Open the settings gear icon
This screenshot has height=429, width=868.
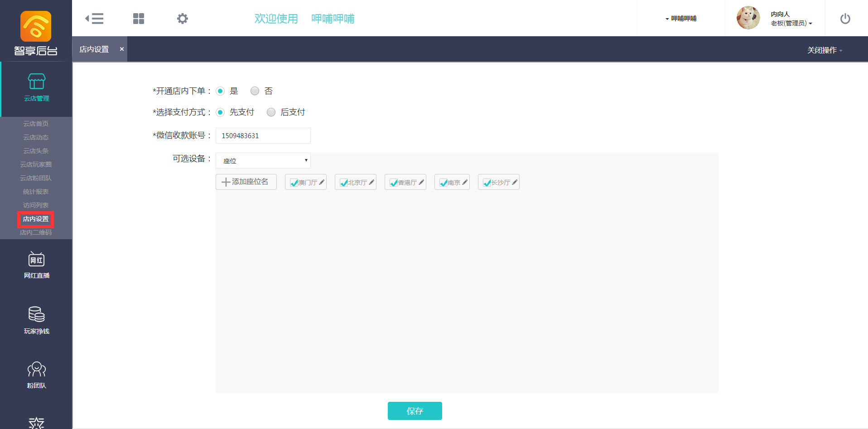(x=183, y=19)
